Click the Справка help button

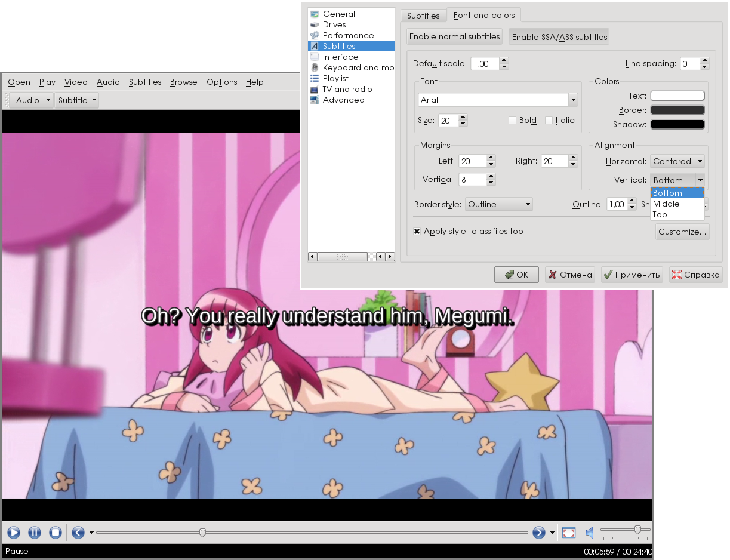pyautogui.click(x=696, y=275)
